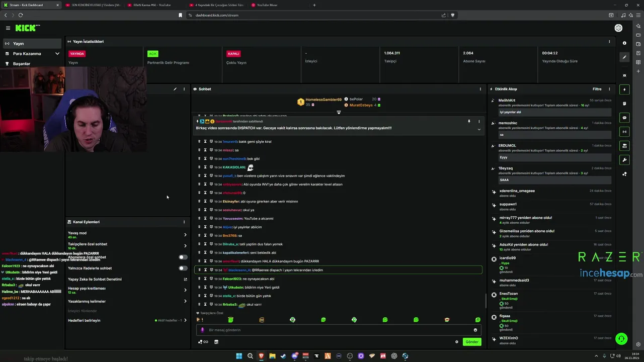Screen dimensions: 644x362
Task: Open Yayın İstatistikleri panel options menu
Action: click(x=609, y=42)
